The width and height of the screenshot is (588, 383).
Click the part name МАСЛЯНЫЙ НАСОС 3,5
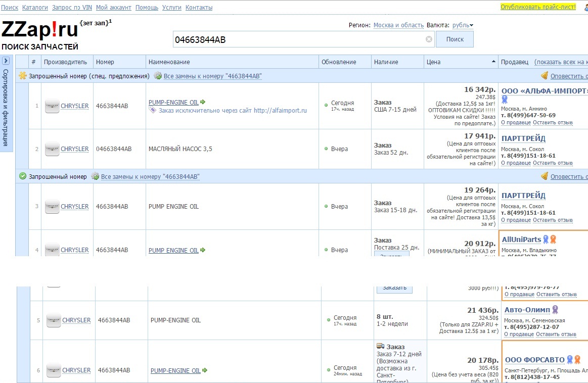point(180,149)
